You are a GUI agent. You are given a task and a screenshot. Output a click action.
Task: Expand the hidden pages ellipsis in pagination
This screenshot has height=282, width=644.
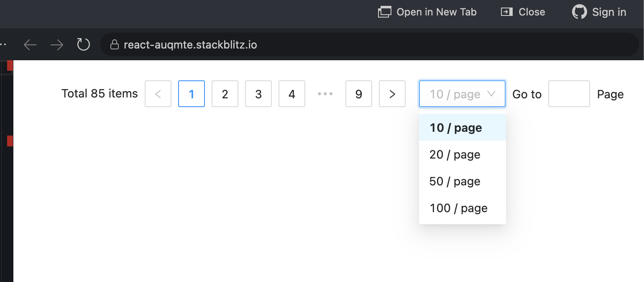coord(325,94)
